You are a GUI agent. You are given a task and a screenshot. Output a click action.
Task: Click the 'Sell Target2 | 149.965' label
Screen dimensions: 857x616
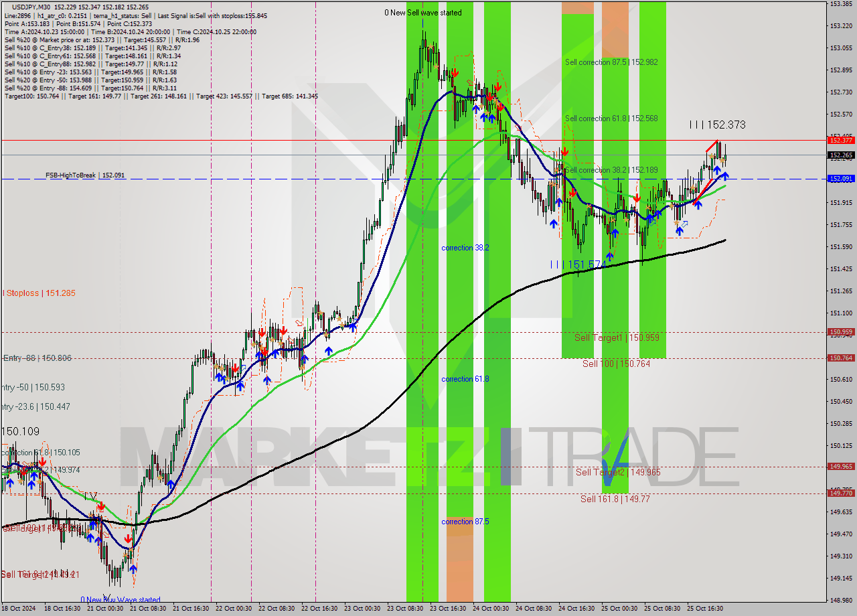pyautogui.click(x=618, y=472)
